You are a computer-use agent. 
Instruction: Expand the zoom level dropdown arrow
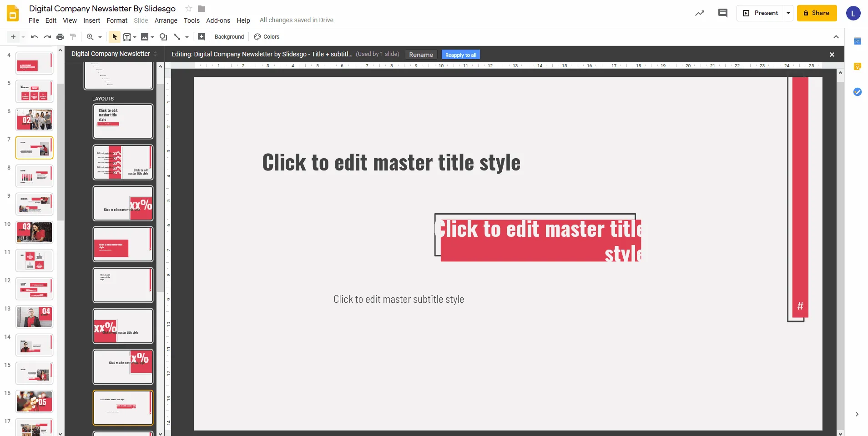100,37
